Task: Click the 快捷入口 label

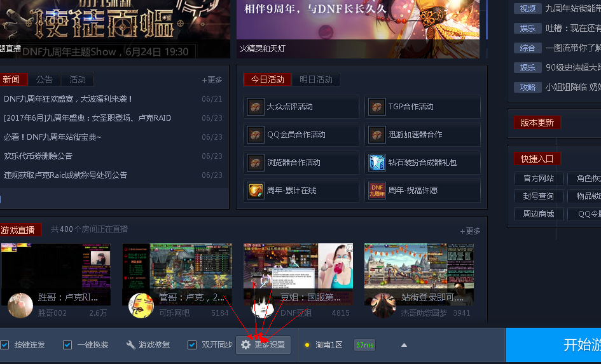Action: pos(537,158)
